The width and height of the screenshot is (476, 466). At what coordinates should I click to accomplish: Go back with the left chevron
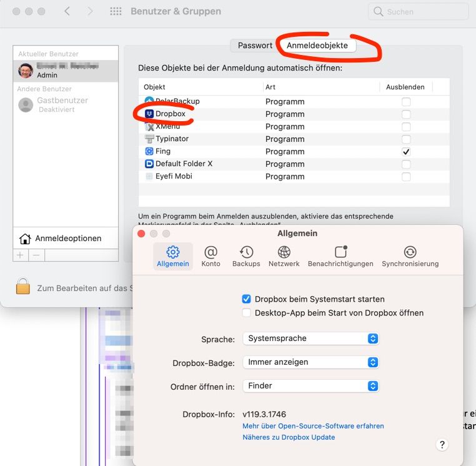(x=67, y=11)
